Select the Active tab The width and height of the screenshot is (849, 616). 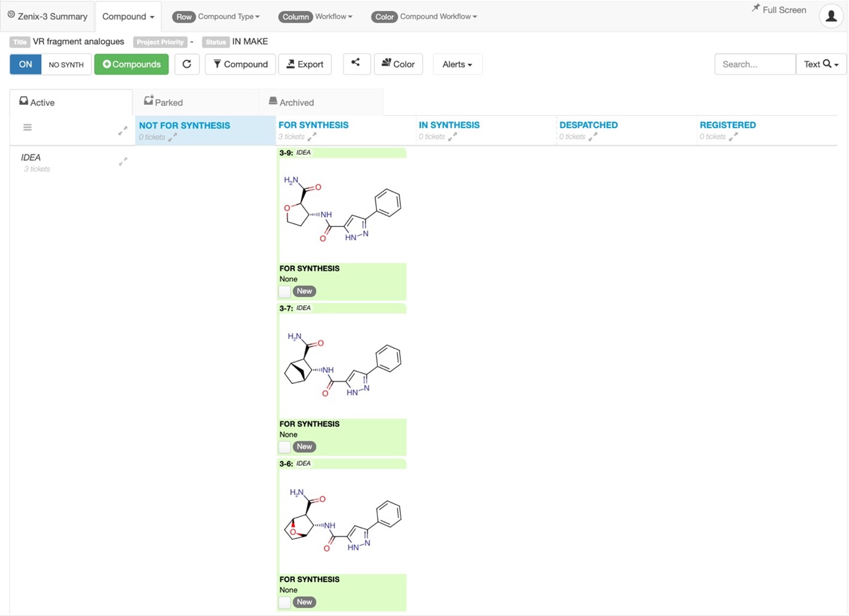click(71, 102)
